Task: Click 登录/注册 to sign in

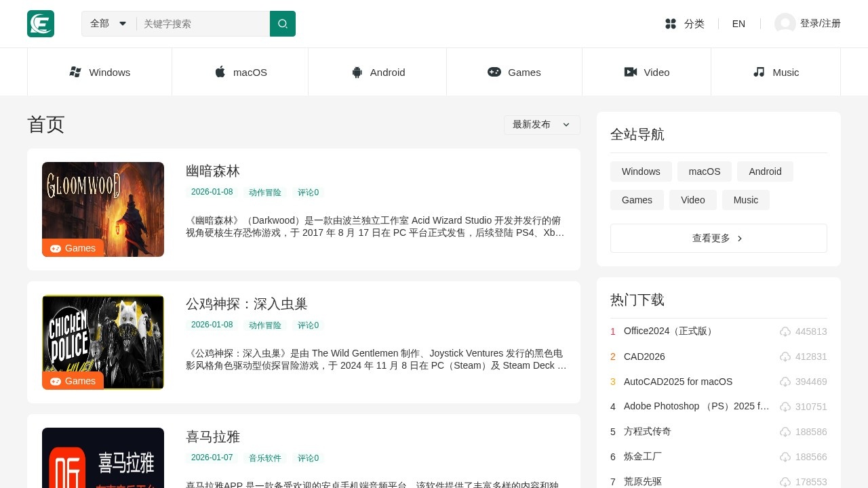Action: click(820, 24)
